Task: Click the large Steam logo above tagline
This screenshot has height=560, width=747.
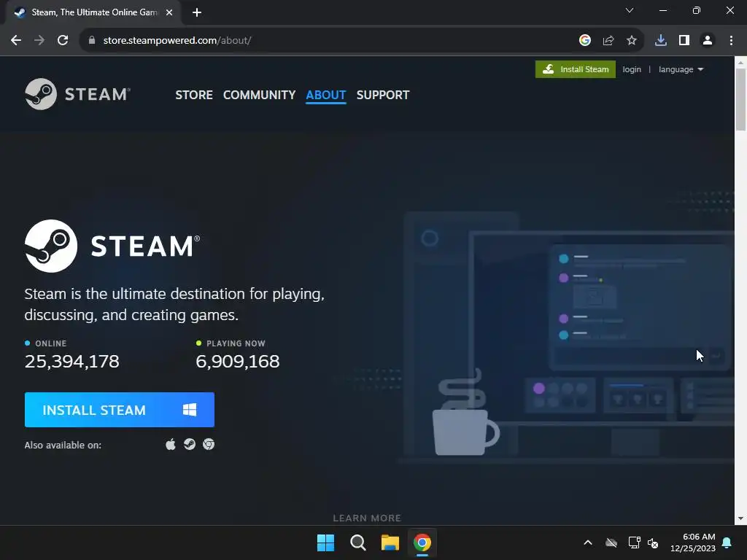Action: [112, 246]
